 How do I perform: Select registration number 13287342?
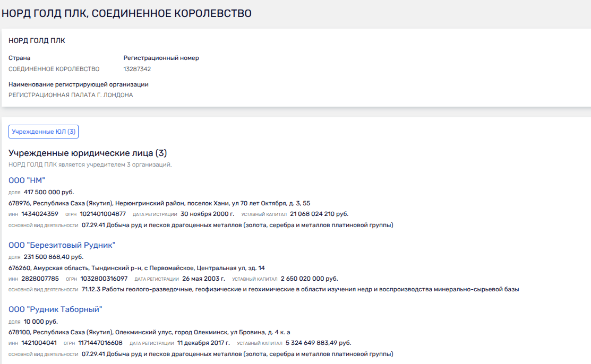pos(137,69)
